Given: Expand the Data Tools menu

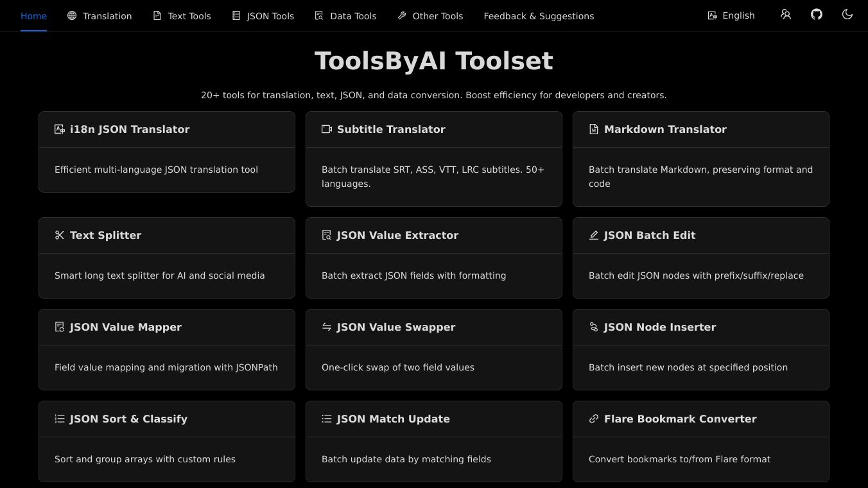Looking at the screenshot, I should pos(346,16).
